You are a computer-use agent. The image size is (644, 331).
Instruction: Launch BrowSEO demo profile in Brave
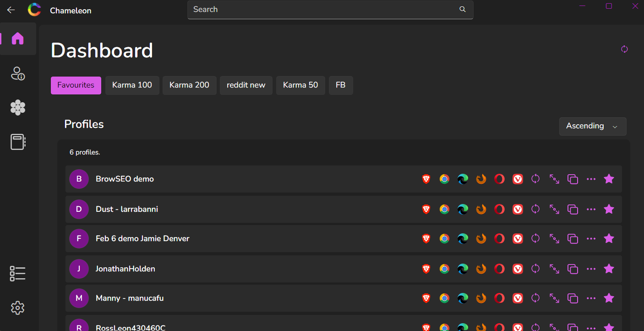(x=426, y=179)
